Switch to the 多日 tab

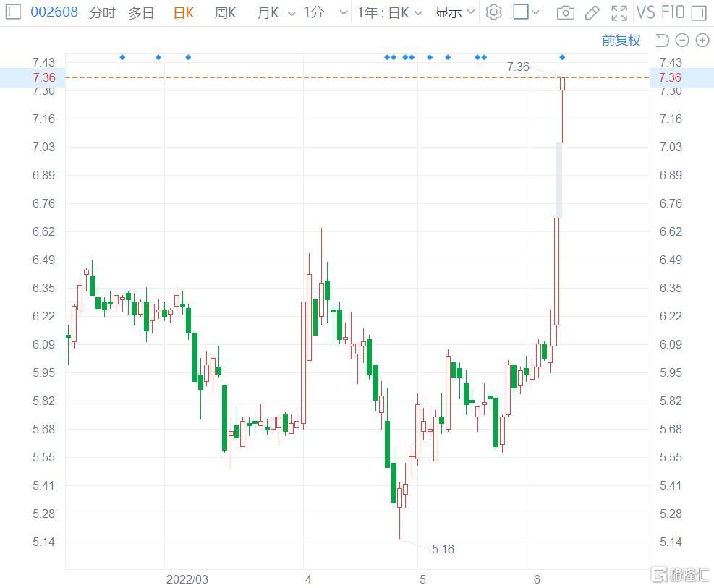pos(141,12)
